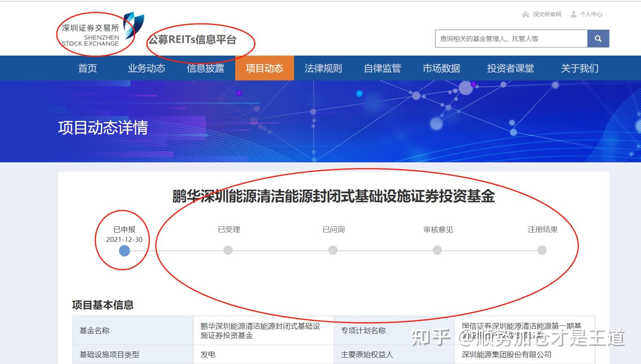The image size is (641, 364).
Task: Click the 已申报 progress marker dot
Action: pyautogui.click(x=124, y=251)
